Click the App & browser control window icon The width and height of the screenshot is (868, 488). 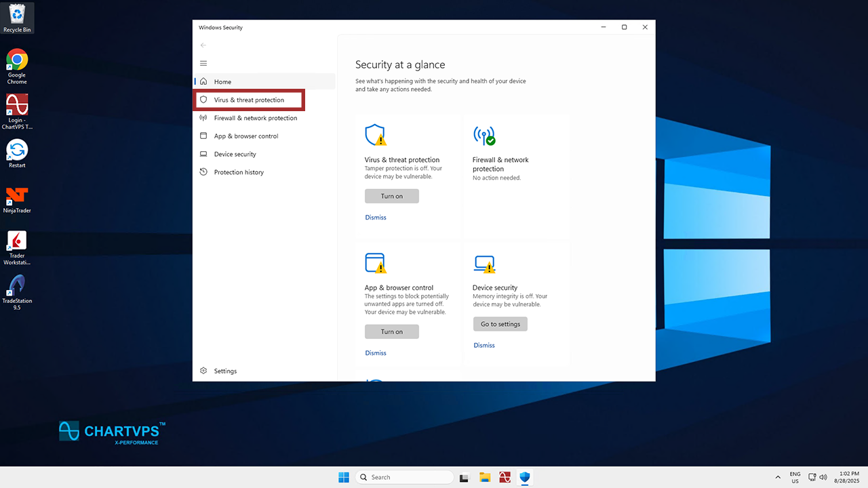pyautogui.click(x=375, y=263)
